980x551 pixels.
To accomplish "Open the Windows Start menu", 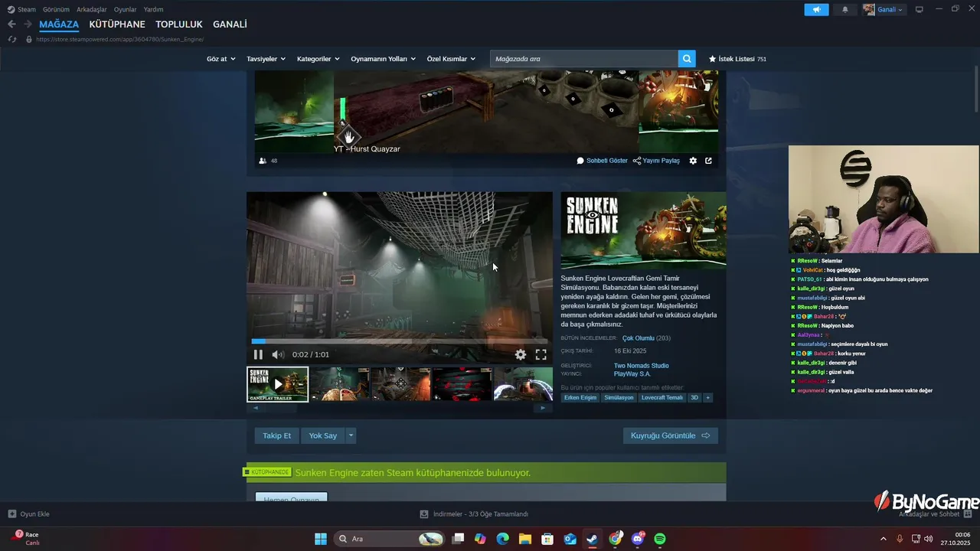I will (321, 539).
